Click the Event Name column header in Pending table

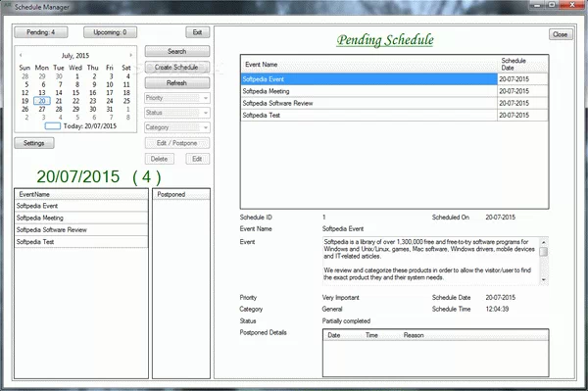pos(369,64)
